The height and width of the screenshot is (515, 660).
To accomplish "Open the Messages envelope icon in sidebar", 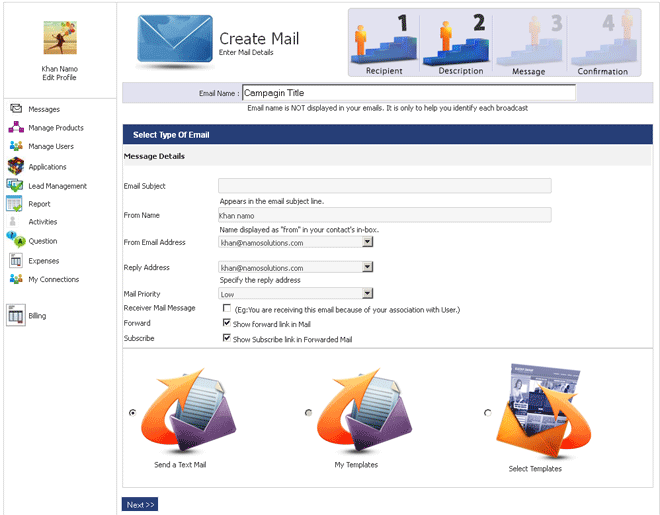I will [x=16, y=109].
